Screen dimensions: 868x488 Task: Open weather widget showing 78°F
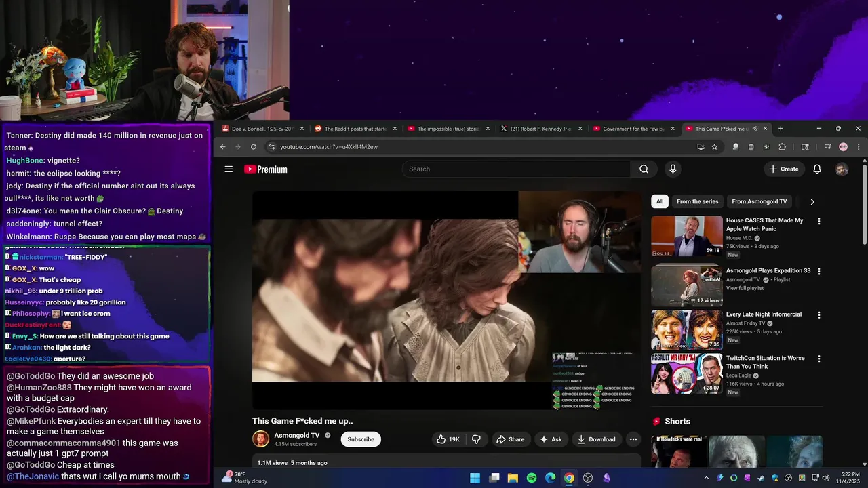245,478
